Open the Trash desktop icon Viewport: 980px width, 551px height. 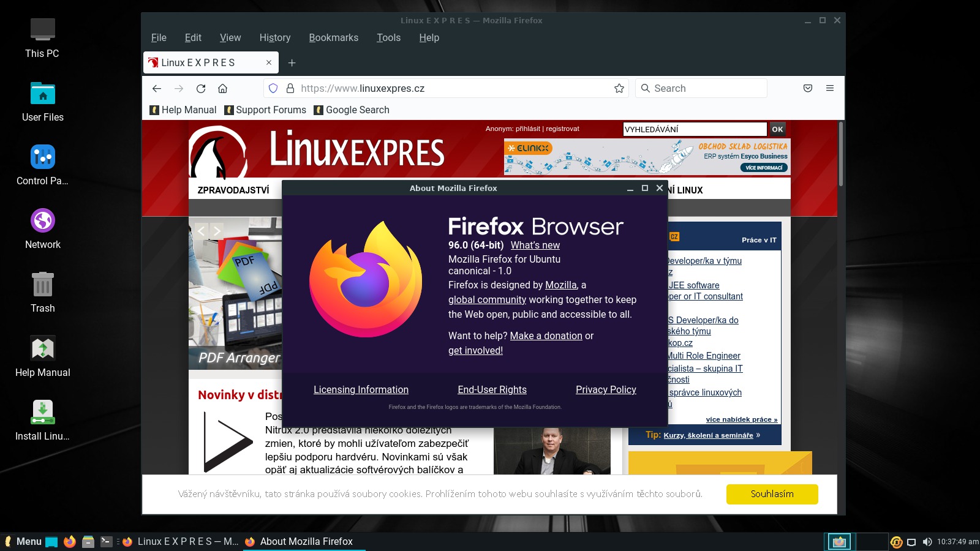click(x=42, y=293)
